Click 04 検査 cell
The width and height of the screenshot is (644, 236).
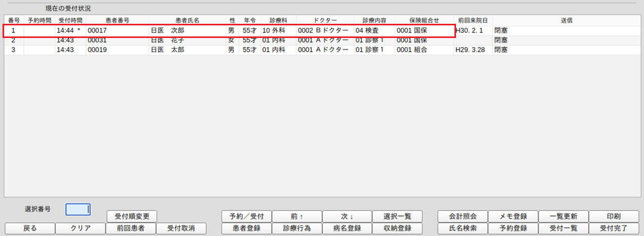366,30
